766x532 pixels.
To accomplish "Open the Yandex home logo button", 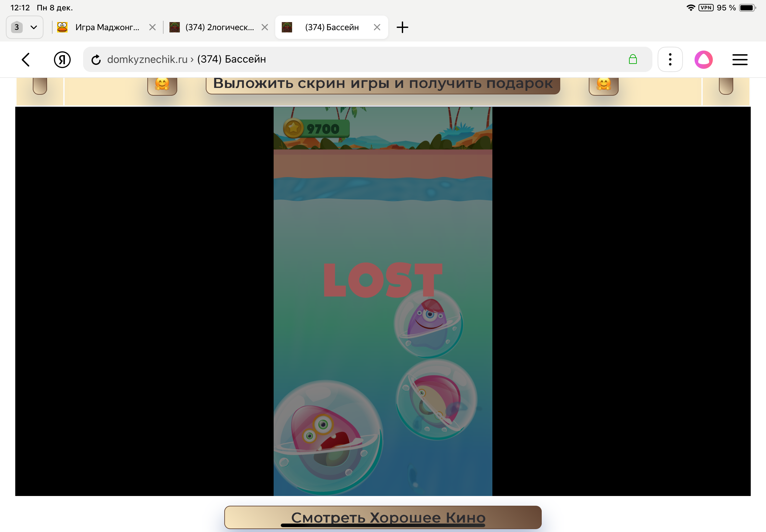I will click(x=62, y=60).
